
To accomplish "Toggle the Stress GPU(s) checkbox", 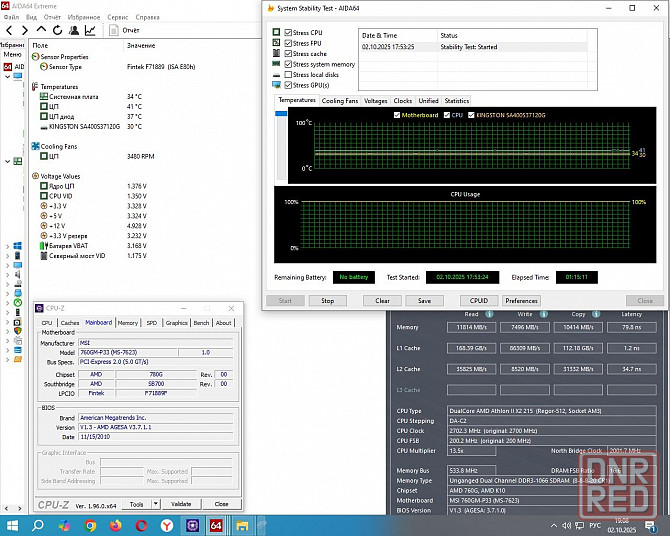I will (289, 85).
